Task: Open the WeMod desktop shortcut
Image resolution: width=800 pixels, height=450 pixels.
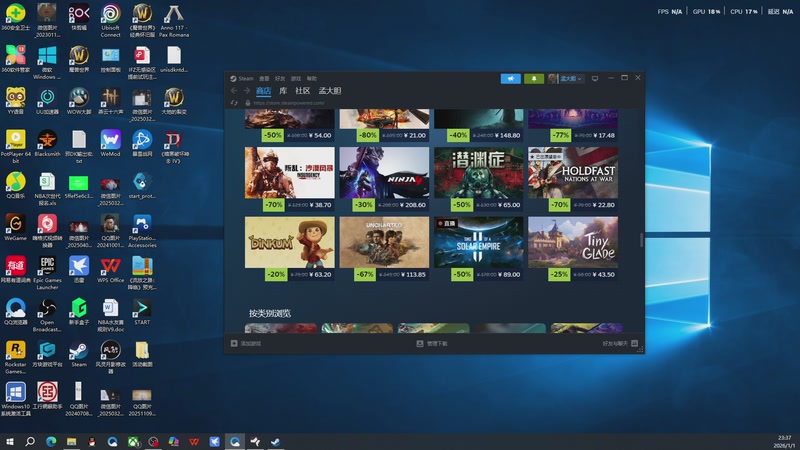Action: coord(111,143)
